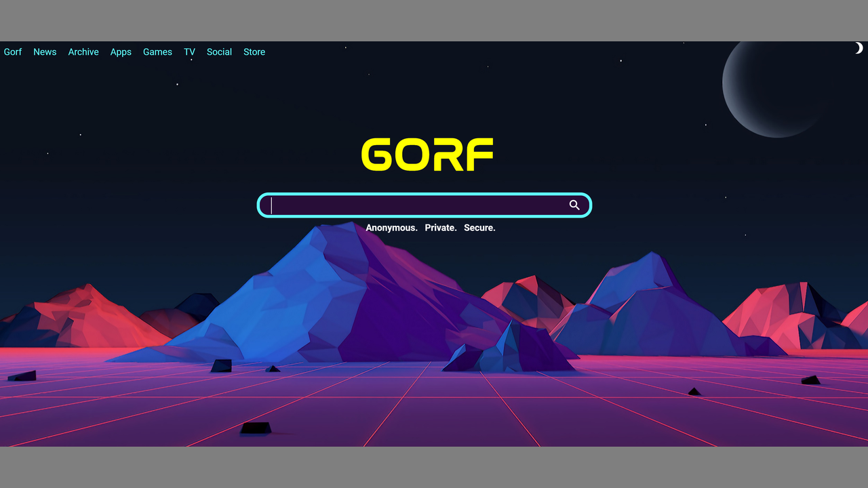Navigate to the Games section
This screenshot has height=488, width=868.
point(157,52)
